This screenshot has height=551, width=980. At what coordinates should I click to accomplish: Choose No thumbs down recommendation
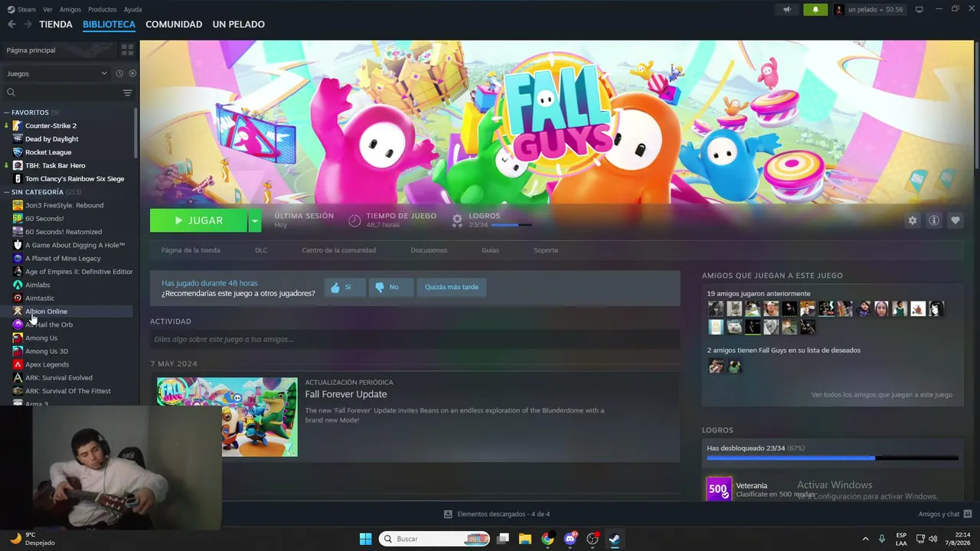[390, 287]
